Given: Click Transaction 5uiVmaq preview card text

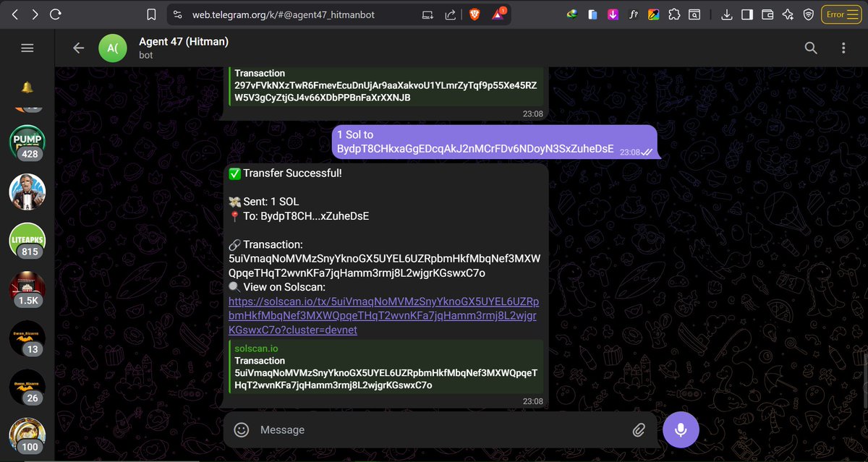Looking at the screenshot, I should [x=386, y=373].
